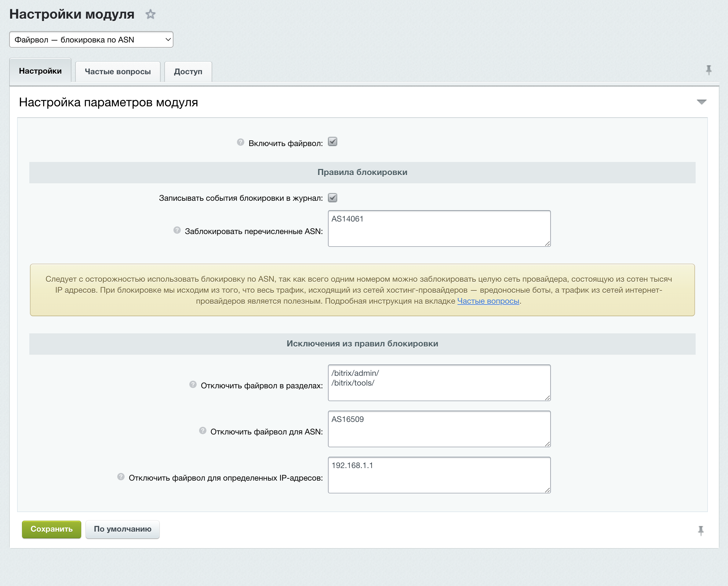The image size is (728, 586).
Task: Toggle 'Записывать события блокировки в журнал' checkbox
Action: coord(333,198)
